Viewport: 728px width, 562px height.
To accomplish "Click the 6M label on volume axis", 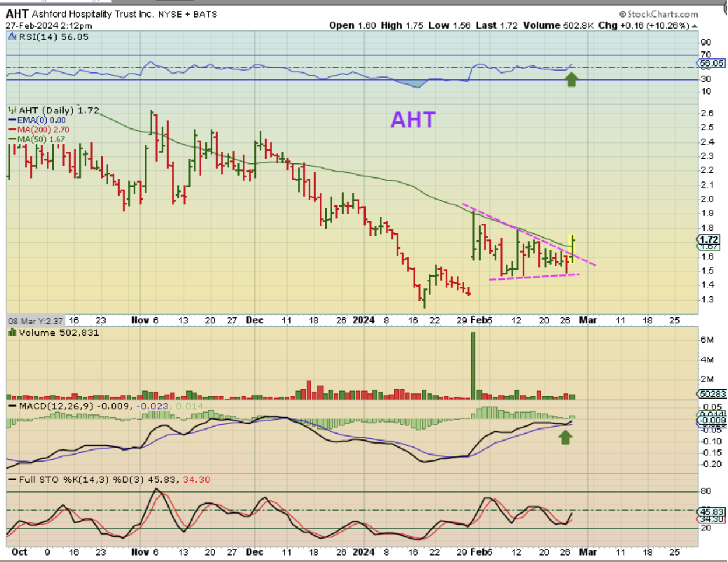I will [707, 340].
